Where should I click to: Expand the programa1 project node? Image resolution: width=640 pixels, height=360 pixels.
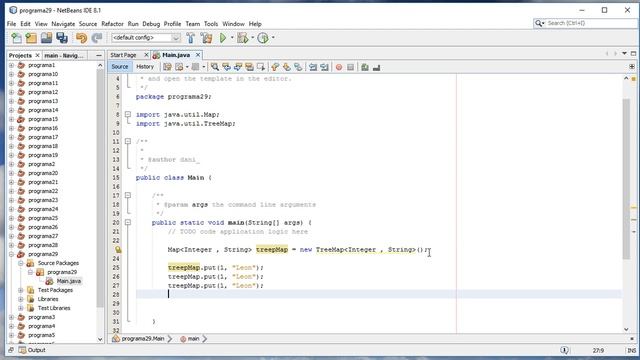point(11,65)
